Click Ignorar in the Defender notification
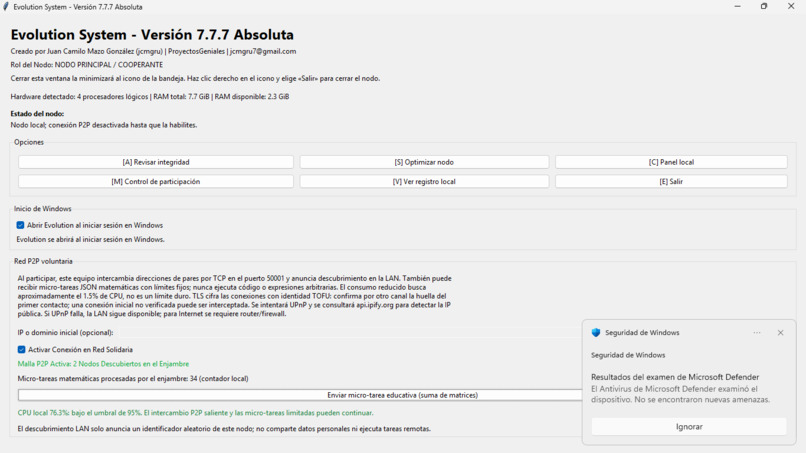The width and height of the screenshot is (806, 453). [689, 427]
